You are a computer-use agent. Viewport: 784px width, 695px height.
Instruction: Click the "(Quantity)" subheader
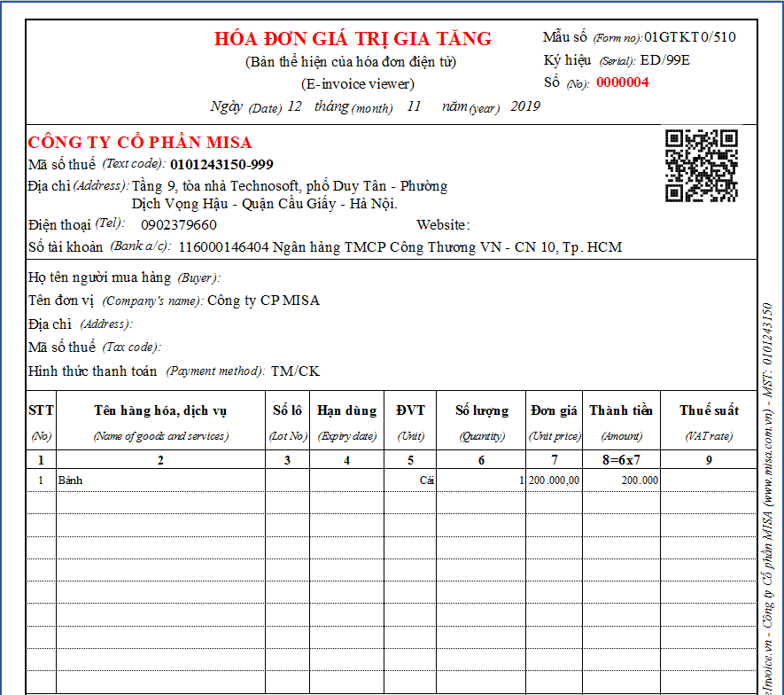click(482, 436)
